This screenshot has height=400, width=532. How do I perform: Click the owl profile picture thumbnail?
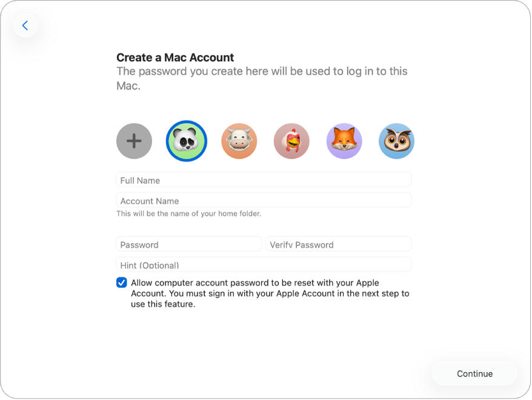(x=396, y=141)
